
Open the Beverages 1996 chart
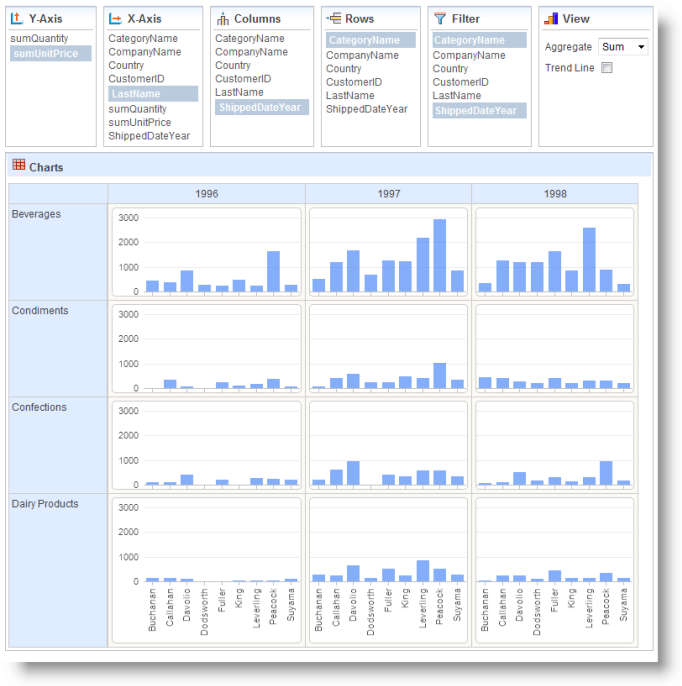(x=206, y=252)
